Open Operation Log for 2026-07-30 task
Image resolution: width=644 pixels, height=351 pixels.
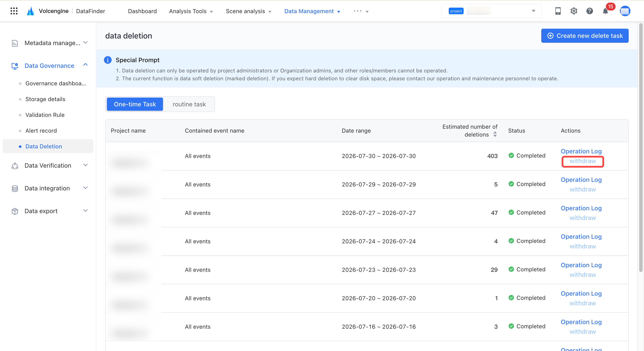pyautogui.click(x=581, y=151)
